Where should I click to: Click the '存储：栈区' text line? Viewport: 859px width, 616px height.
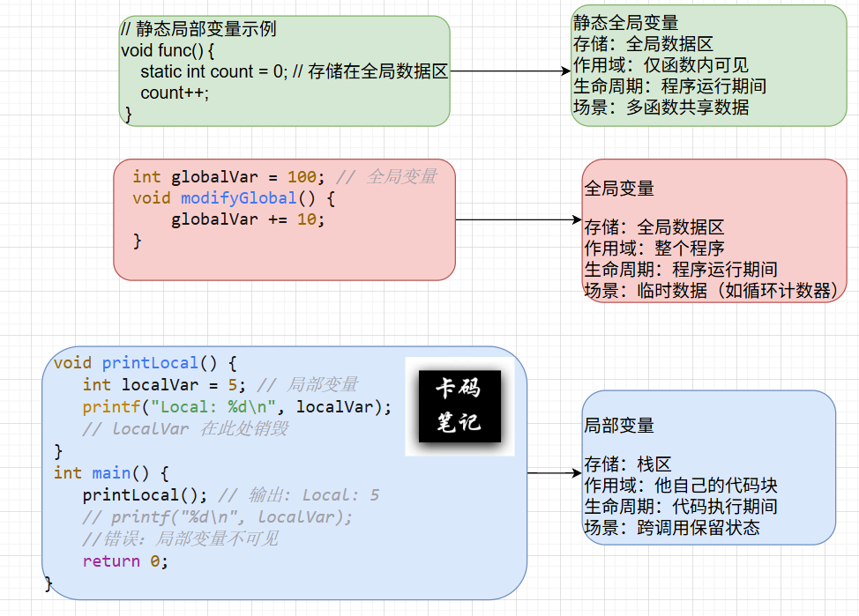coord(628,464)
